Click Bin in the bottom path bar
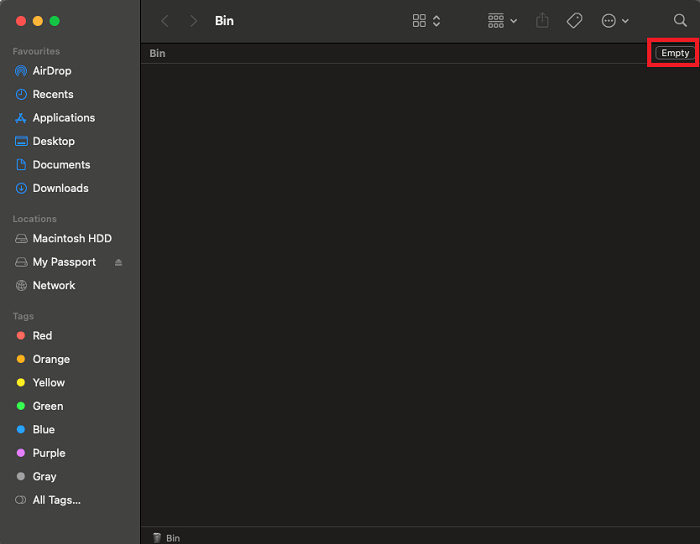 pyautogui.click(x=172, y=538)
